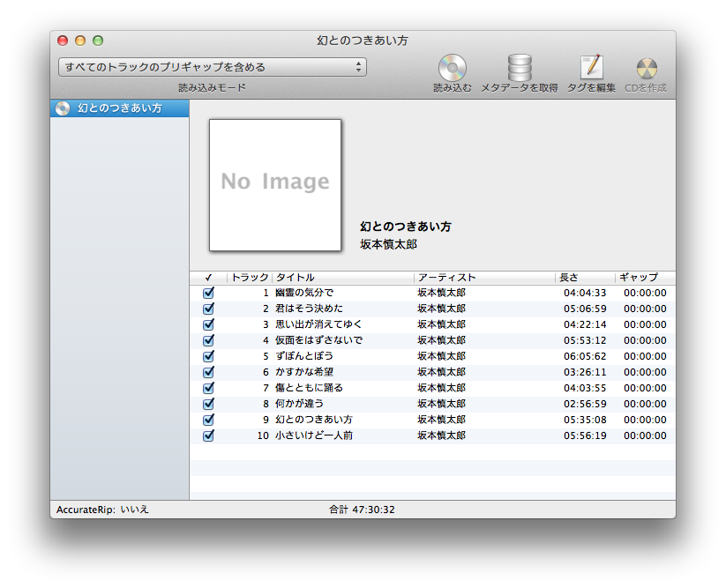This screenshot has height=588, width=726.
Task: Click length value 05:56:19
Action: (585, 435)
